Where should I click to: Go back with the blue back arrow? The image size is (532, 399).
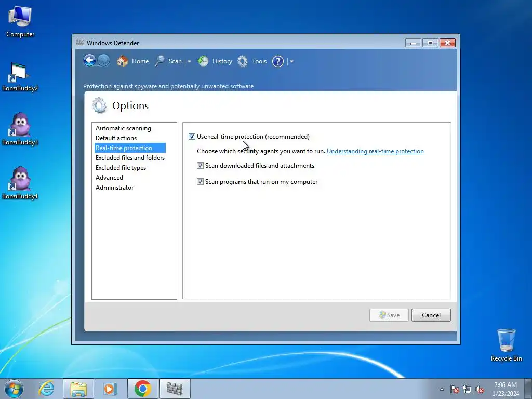tap(89, 61)
